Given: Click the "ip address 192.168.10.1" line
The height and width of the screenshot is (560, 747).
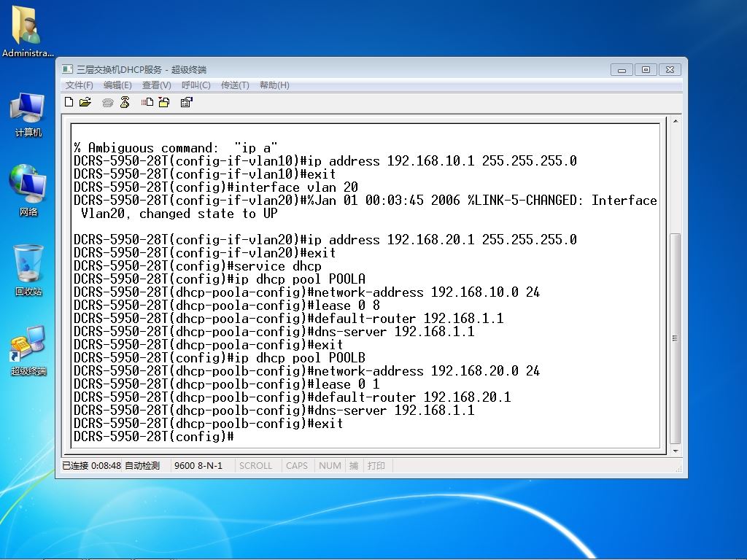Looking at the screenshot, I should pos(325,160).
